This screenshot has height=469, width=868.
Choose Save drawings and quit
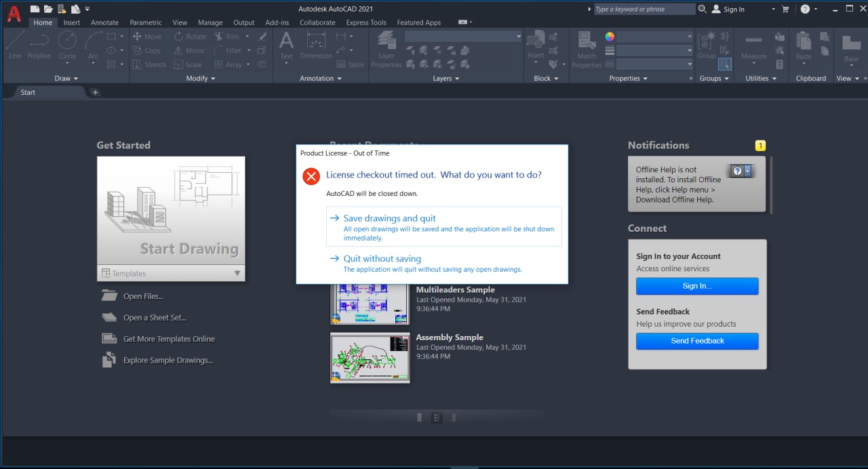pos(443,227)
